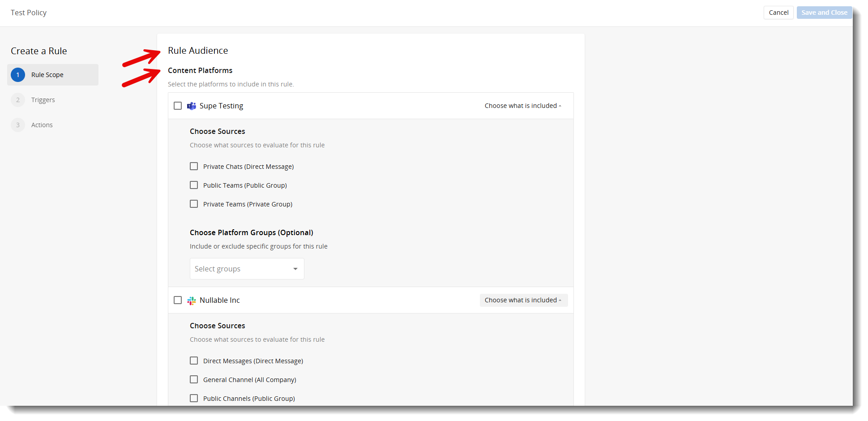Click the step 3 circle for Actions
This screenshot has width=868, height=421.
(x=18, y=125)
